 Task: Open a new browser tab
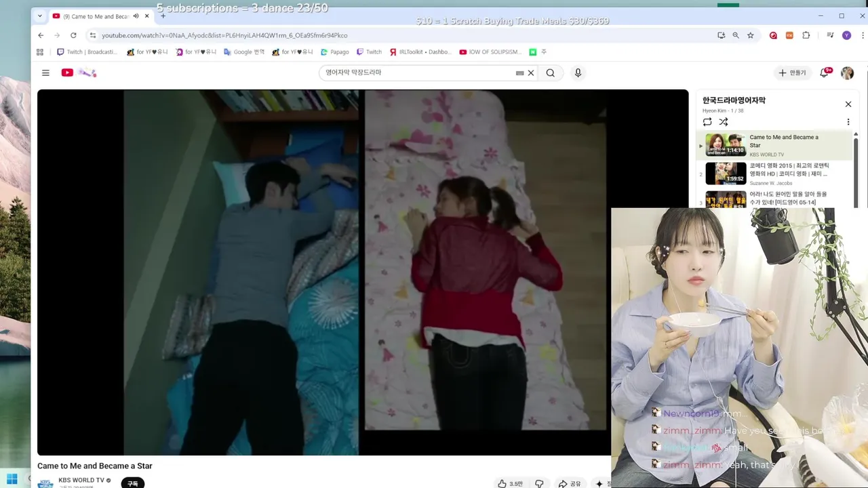(163, 16)
